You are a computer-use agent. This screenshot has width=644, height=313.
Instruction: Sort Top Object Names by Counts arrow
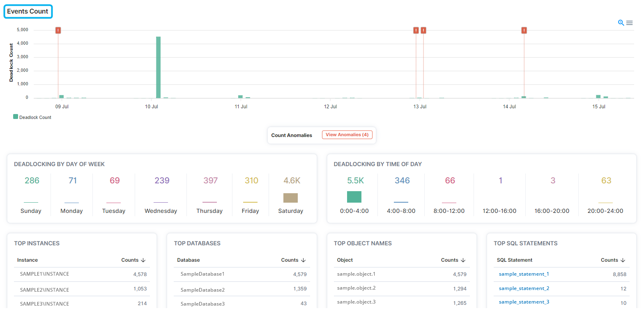(463, 260)
